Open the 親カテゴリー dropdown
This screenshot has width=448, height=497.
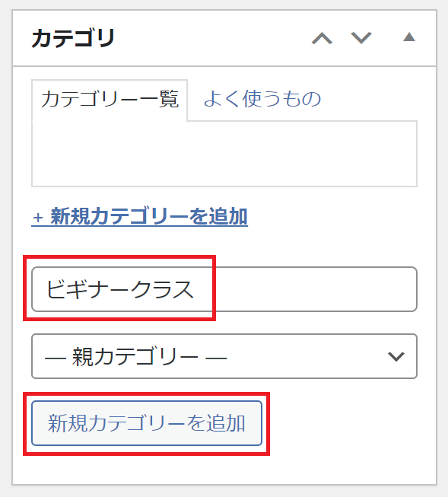[224, 356]
